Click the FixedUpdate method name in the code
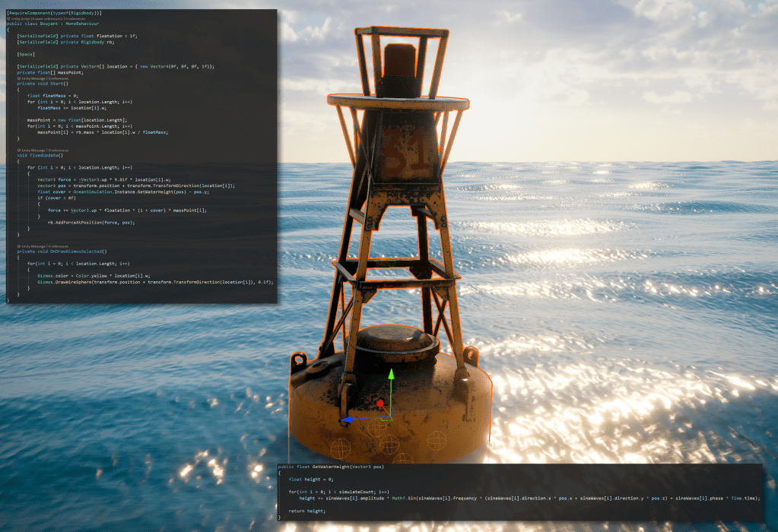Image resolution: width=778 pixels, height=532 pixels. click(44, 155)
